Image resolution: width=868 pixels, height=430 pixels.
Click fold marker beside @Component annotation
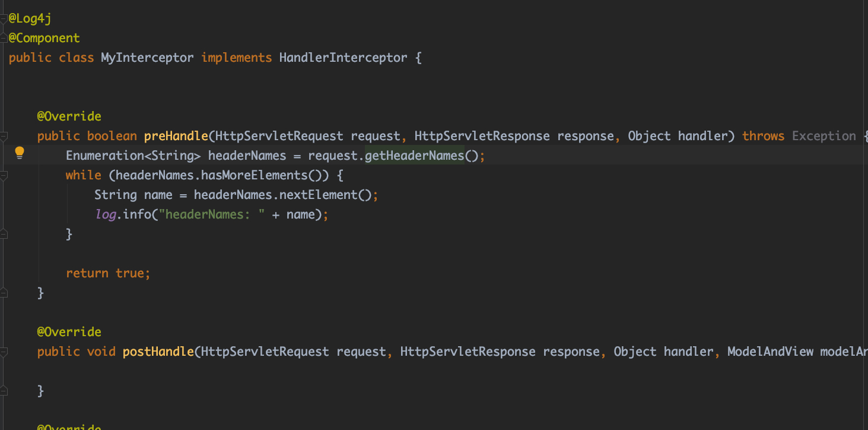[x=4, y=39]
